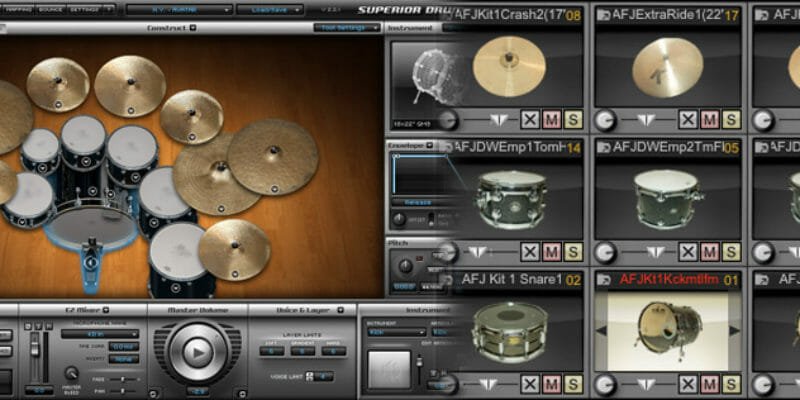Click the Soft layer limit field
Viewport: 800px width, 400px height.
tap(271, 351)
